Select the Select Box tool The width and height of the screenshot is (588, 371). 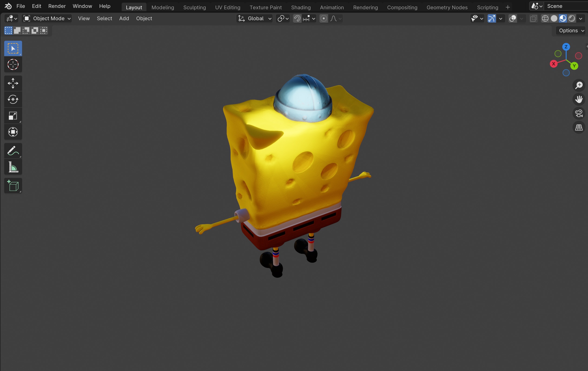[13, 48]
